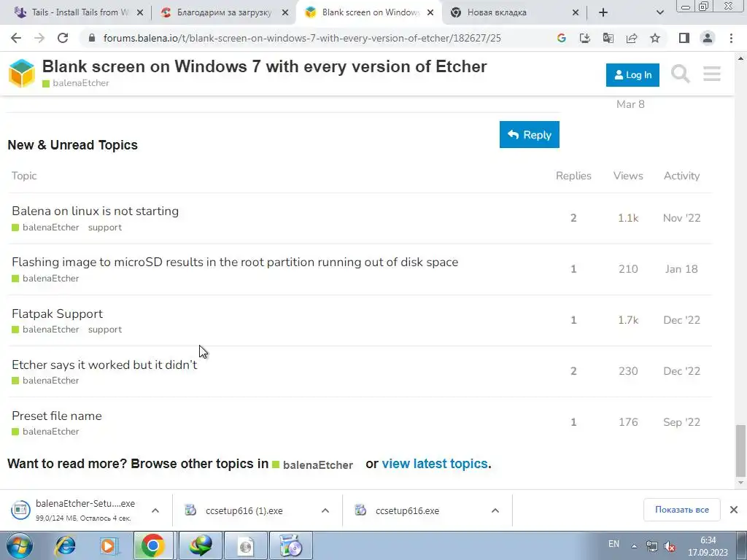
Task: Click the Mar 8 timeline date
Action: pyautogui.click(x=630, y=104)
